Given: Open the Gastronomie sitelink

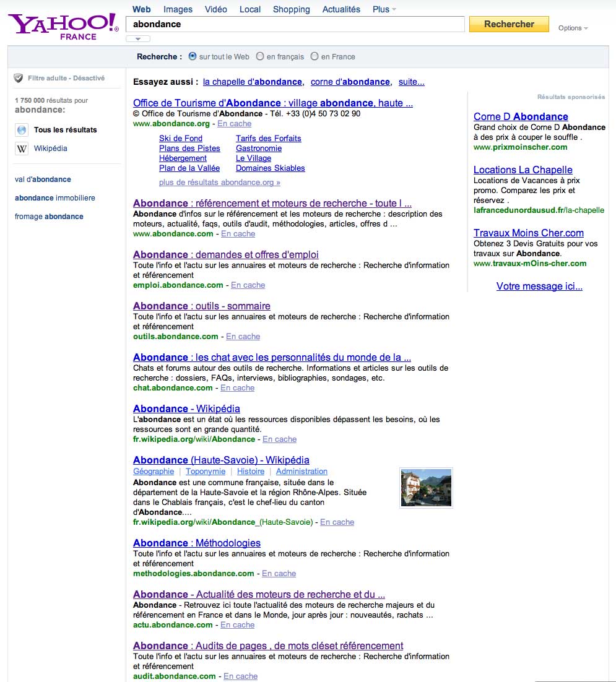Looking at the screenshot, I should [259, 149].
